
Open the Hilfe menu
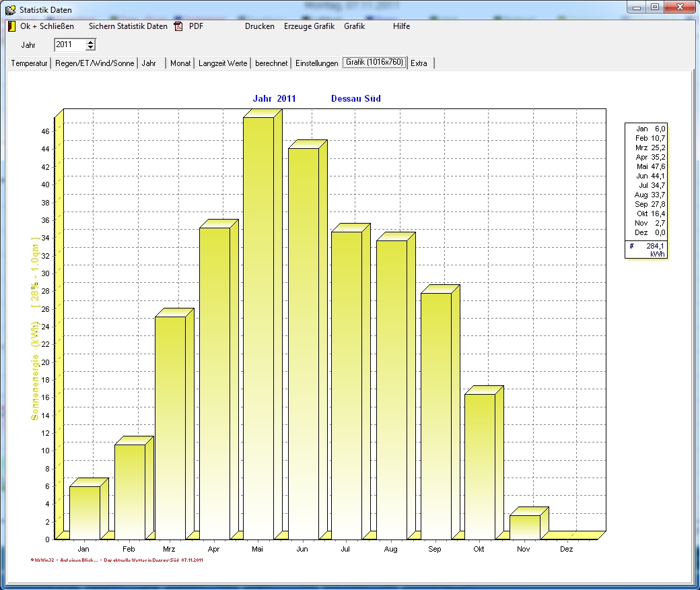401,26
